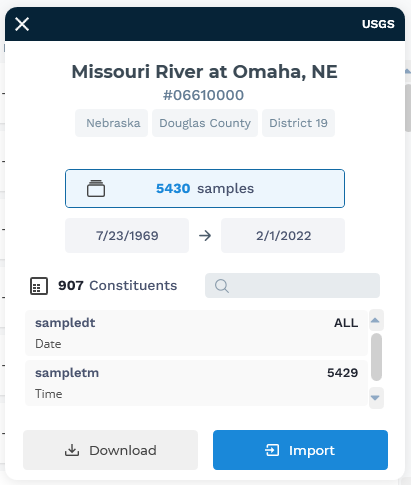411x485 pixels.
Task: Close the station details panel
Action: click(x=22, y=24)
